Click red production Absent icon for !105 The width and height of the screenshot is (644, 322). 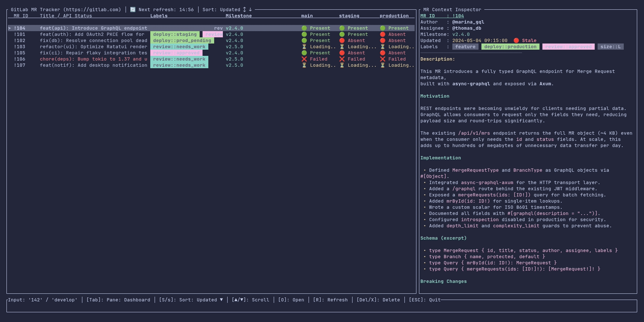point(383,53)
